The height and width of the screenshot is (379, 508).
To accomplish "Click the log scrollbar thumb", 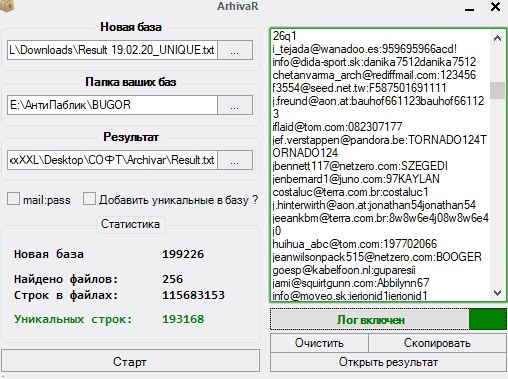I will click(x=497, y=90).
